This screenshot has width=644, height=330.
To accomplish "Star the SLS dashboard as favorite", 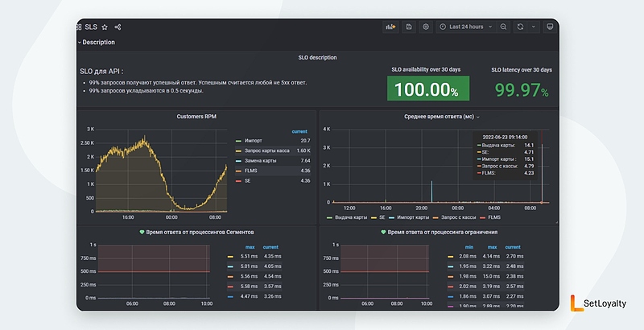I will point(105,27).
